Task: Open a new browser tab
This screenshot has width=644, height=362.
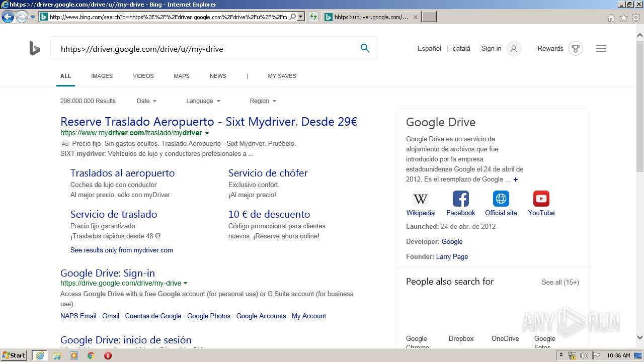Action: [429, 17]
